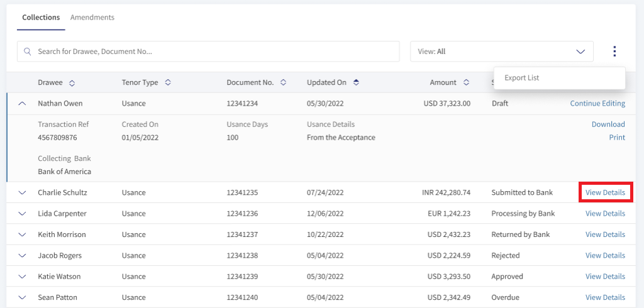Open the View: All dropdown
644x308 pixels.
pos(501,52)
